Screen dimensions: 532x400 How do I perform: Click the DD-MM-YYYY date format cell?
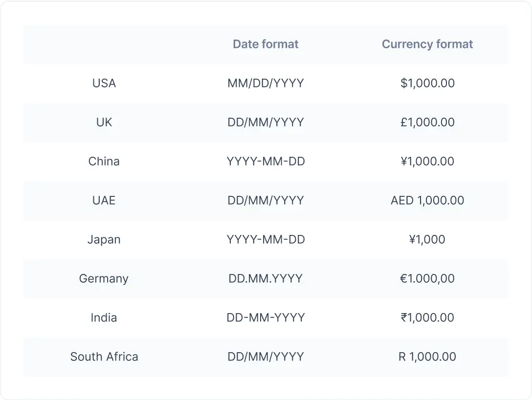pos(266,318)
